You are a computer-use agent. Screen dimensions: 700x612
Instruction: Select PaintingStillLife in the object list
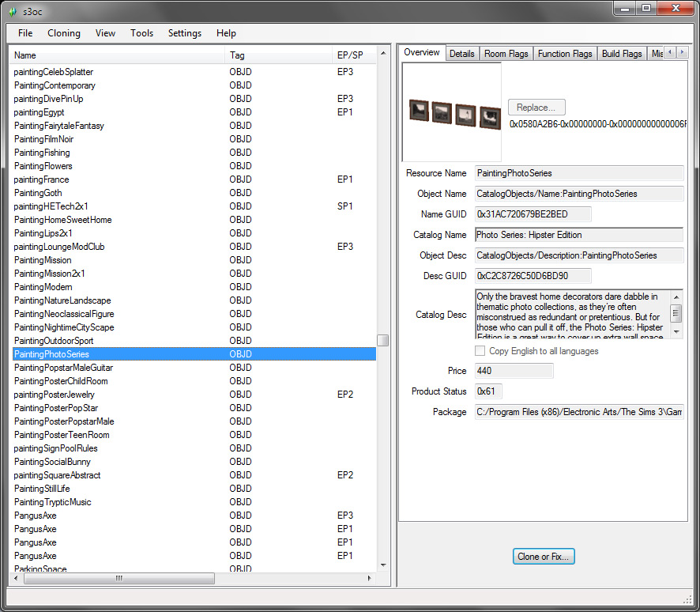tap(42, 489)
